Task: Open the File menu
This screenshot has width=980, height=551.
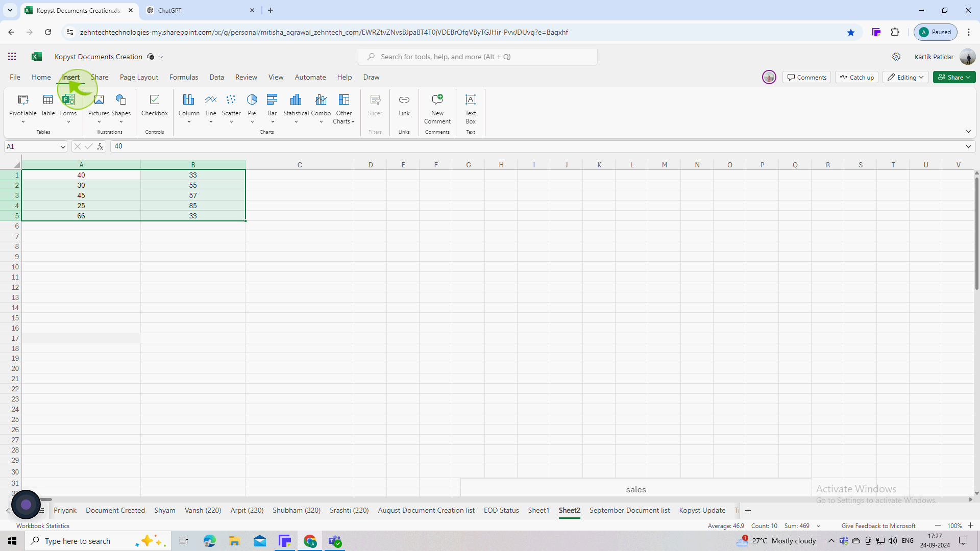Action: 15,77
